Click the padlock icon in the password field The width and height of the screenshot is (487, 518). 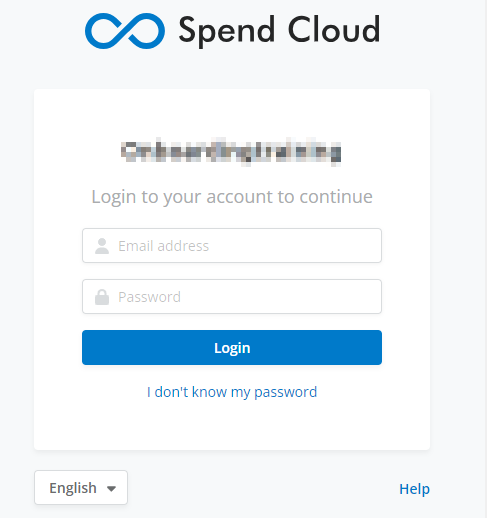pyautogui.click(x=102, y=297)
